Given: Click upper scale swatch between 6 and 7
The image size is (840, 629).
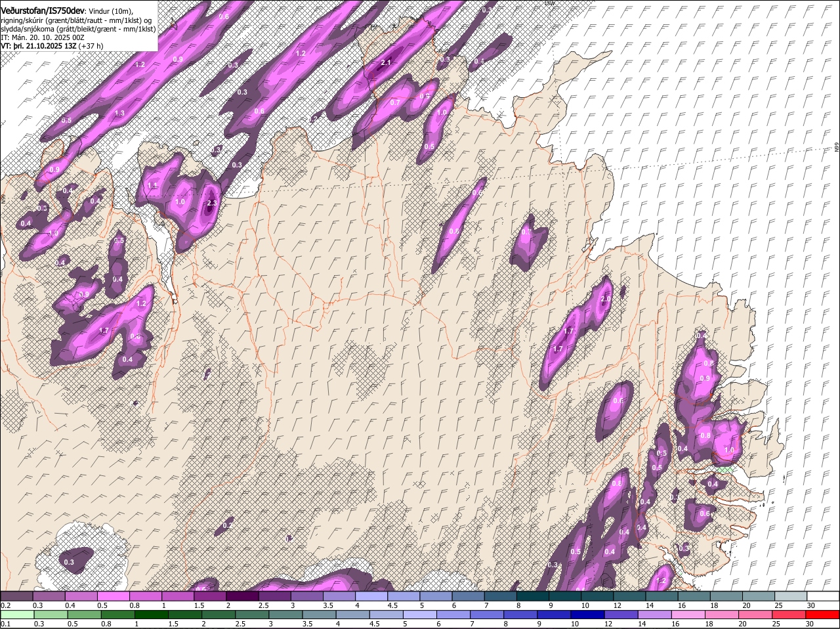Looking at the screenshot, I should [x=469, y=596].
